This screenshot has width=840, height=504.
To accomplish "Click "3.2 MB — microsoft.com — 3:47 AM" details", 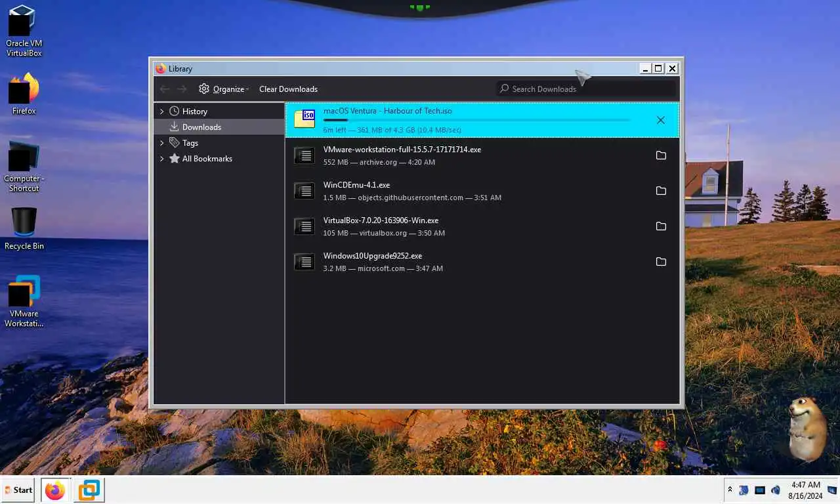I will point(383,268).
